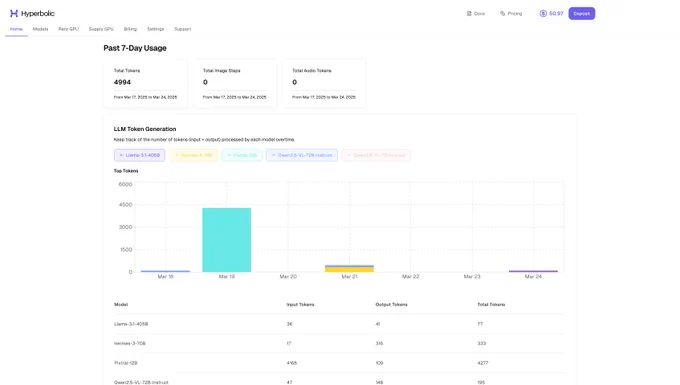680x385 pixels.
Task: Select the Home tab
Action: (x=16, y=29)
